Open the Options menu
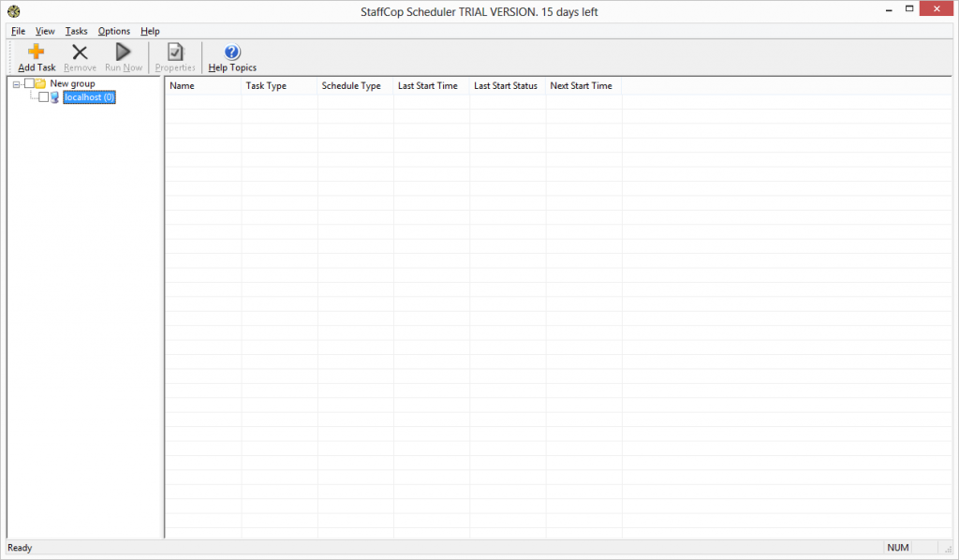The height and width of the screenshot is (560, 959). point(114,31)
